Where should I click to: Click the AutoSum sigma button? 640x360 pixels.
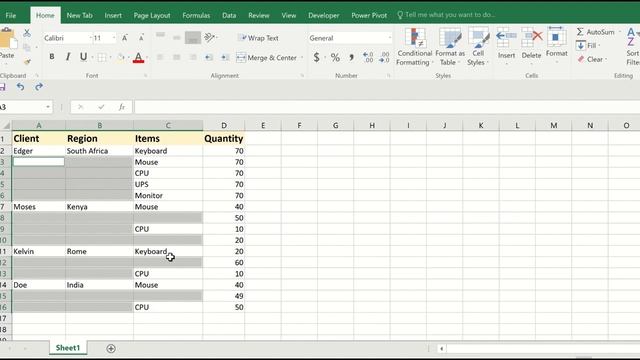click(x=596, y=32)
